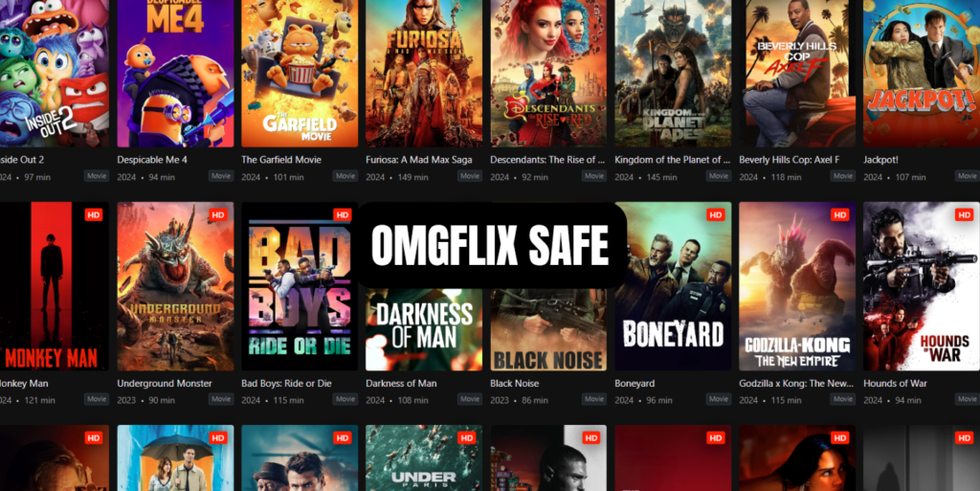Click the HD badge on Monkey Man poster
The width and height of the screenshot is (980, 491).
pos(93,215)
